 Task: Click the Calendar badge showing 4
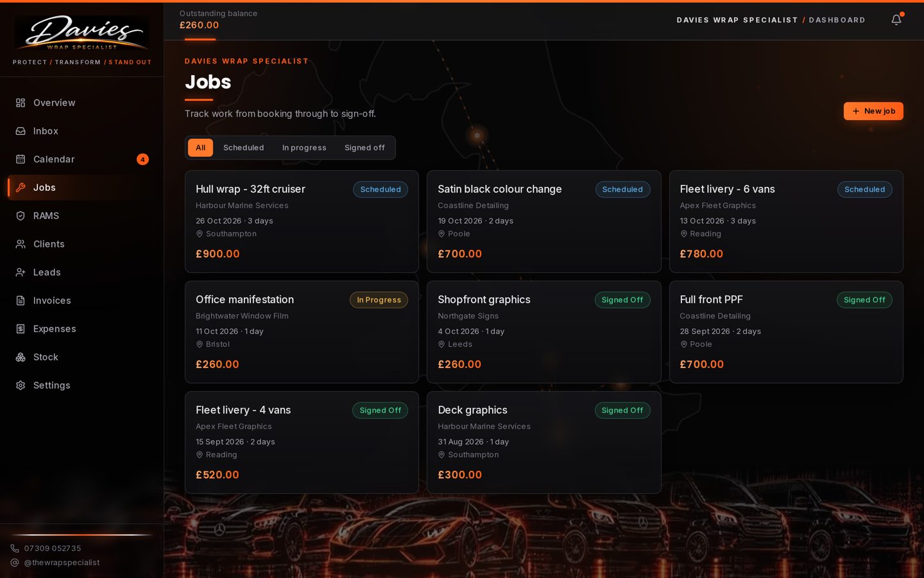click(142, 159)
